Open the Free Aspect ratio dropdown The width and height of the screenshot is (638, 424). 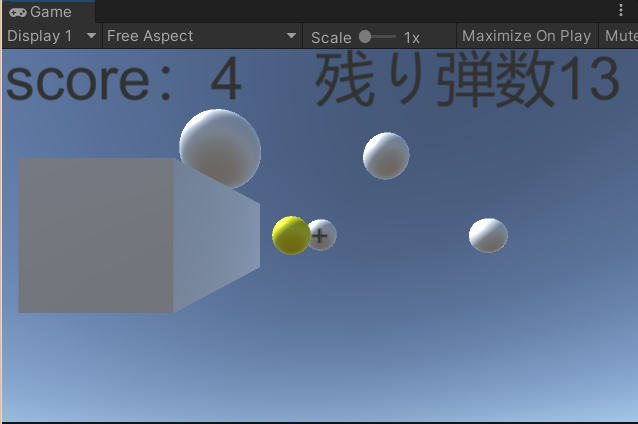tap(202, 36)
